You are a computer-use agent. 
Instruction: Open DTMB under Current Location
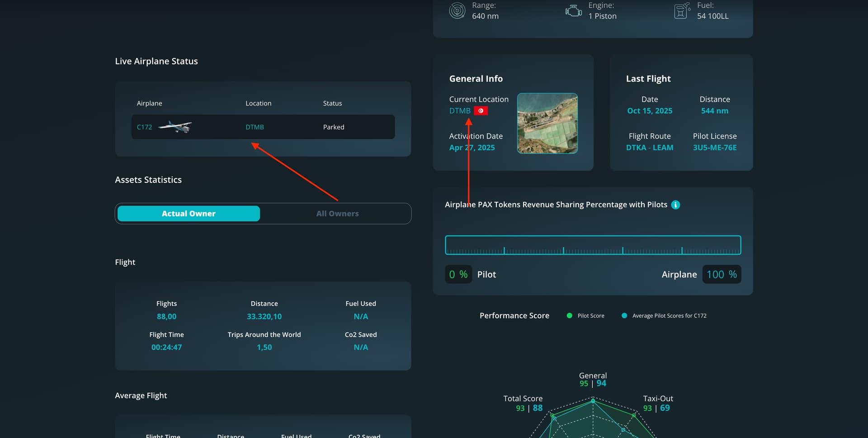tap(459, 111)
